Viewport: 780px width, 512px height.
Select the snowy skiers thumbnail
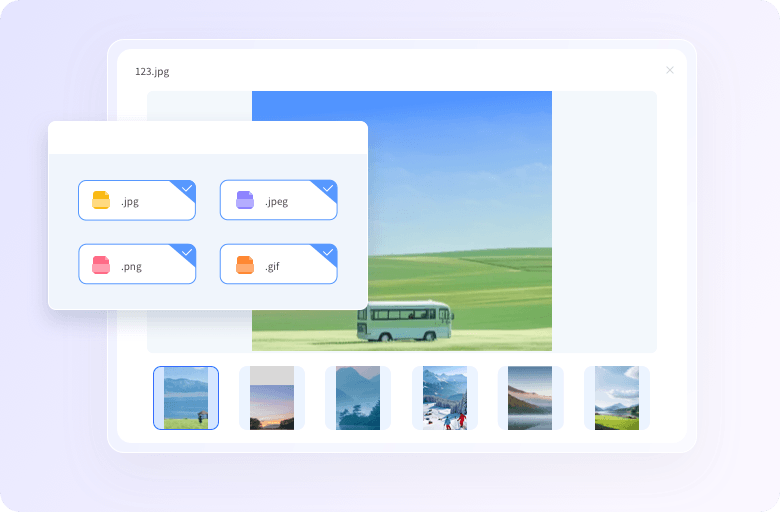pyautogui.click(x=445, y=398)
